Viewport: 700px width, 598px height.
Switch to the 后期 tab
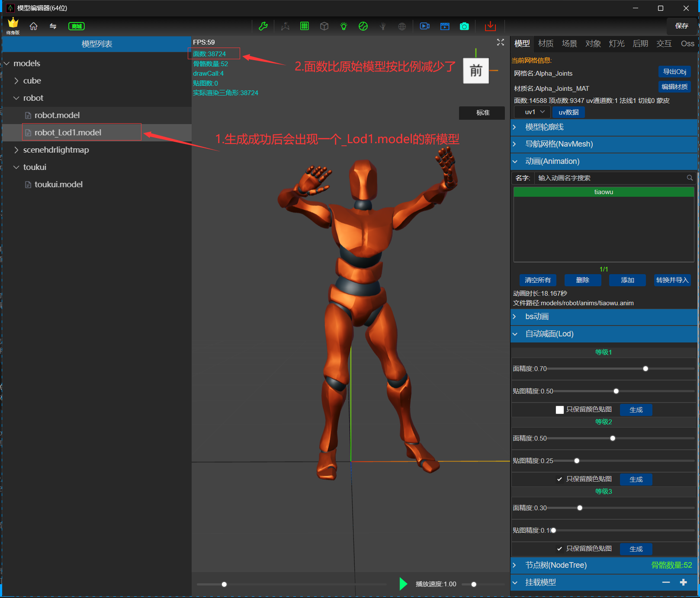point(640,44)
